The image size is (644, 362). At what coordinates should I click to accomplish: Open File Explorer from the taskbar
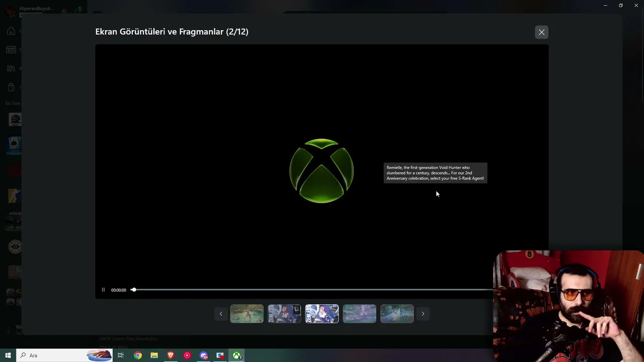coord(154,355)
